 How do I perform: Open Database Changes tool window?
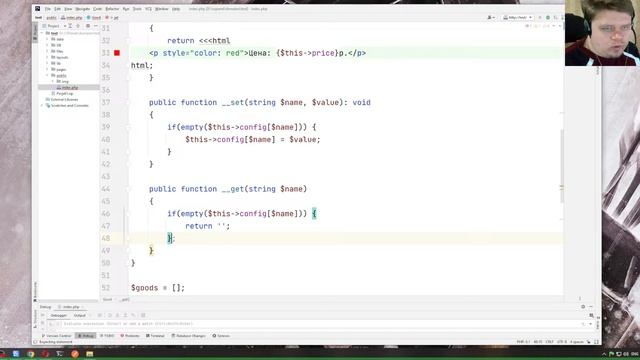point(188,336)
